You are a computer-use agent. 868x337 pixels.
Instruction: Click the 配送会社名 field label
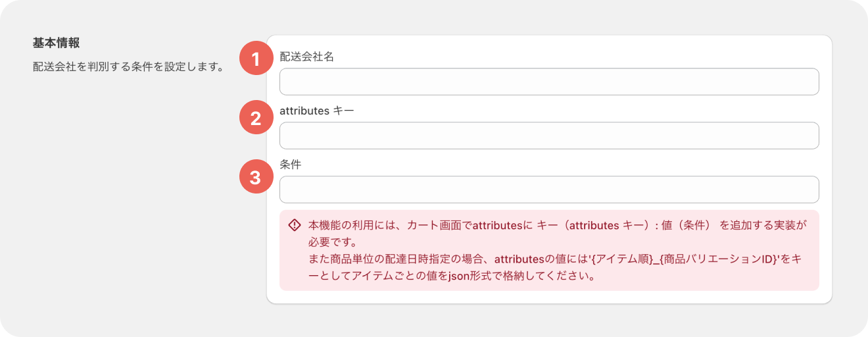tap(307, 57)
